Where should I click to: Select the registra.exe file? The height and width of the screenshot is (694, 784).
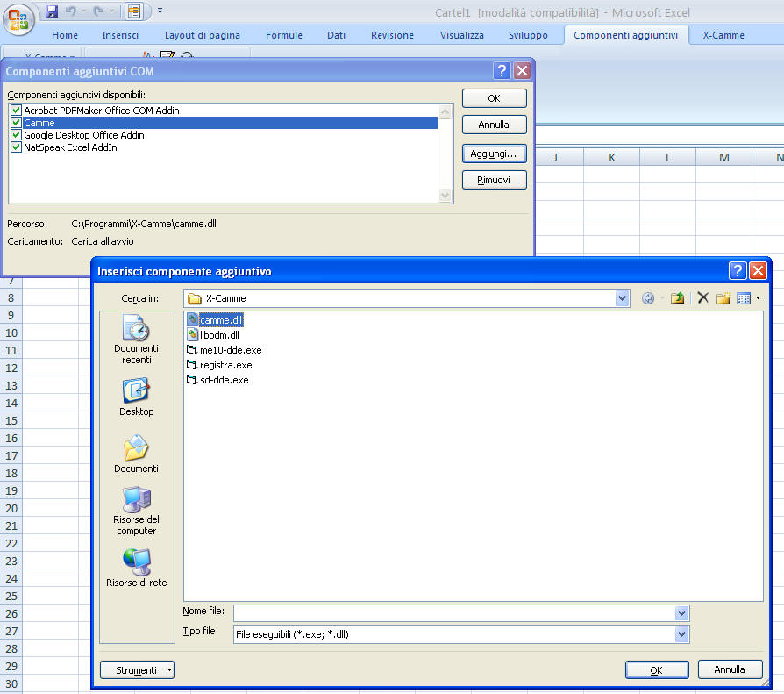(220, 365)
